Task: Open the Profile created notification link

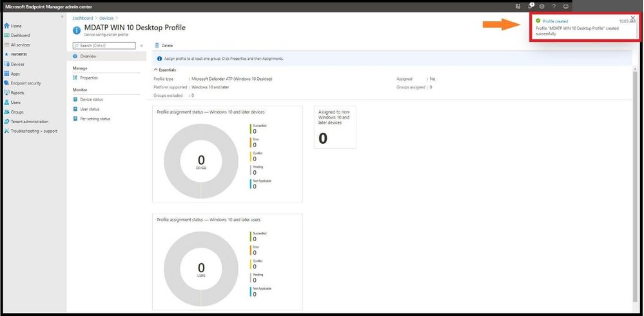Action: 555,21
